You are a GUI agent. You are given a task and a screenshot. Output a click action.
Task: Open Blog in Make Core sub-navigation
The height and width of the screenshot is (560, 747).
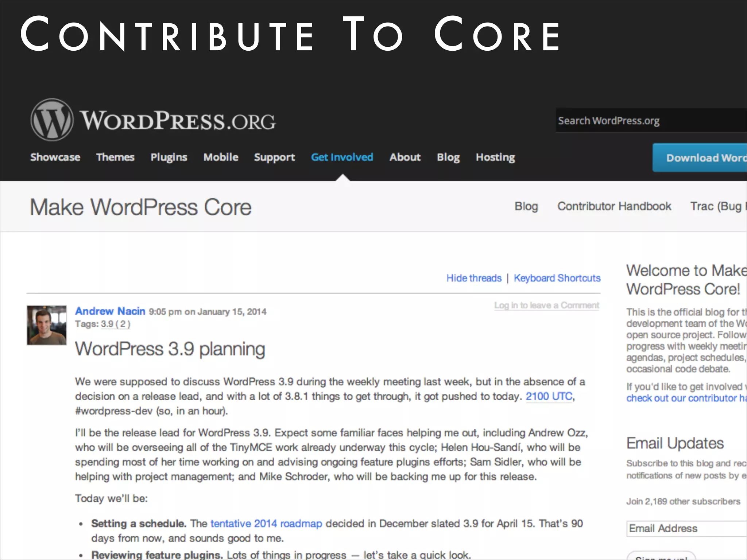526,206
